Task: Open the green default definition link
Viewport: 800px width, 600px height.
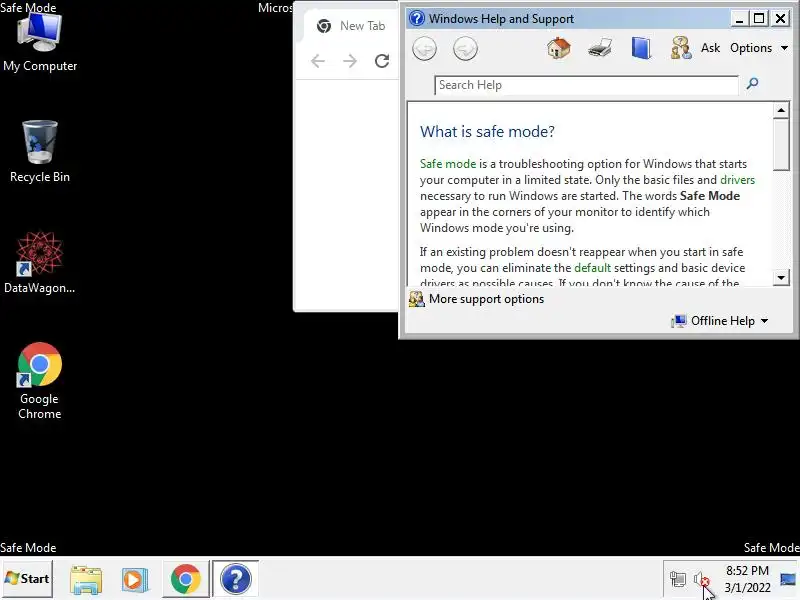Action: coord(592,268)
